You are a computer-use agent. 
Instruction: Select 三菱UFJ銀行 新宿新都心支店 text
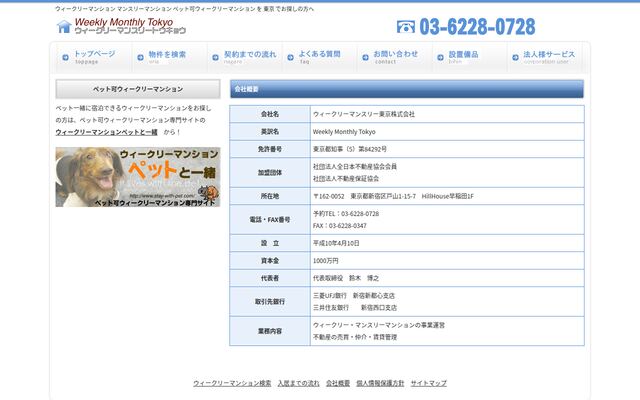point(354,296)
